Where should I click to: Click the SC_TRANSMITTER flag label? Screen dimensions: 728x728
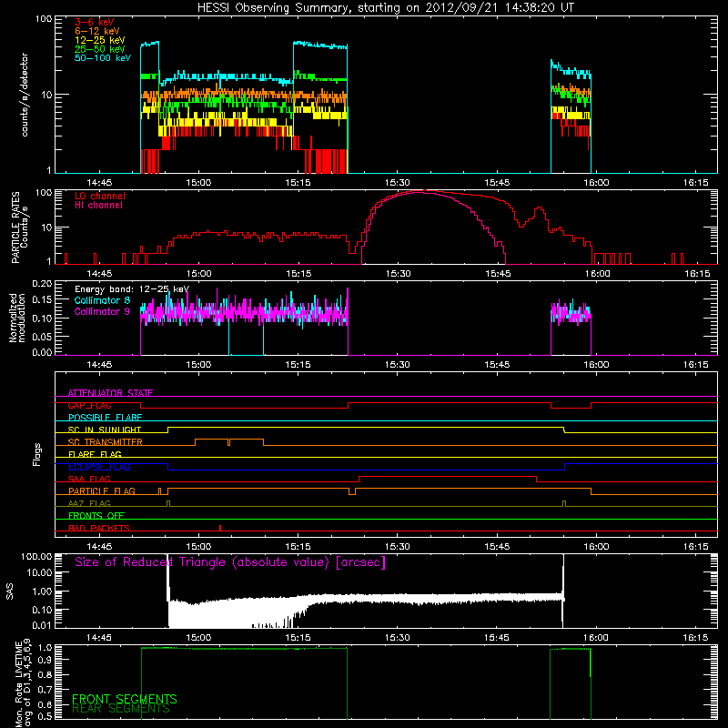[106, 442]
